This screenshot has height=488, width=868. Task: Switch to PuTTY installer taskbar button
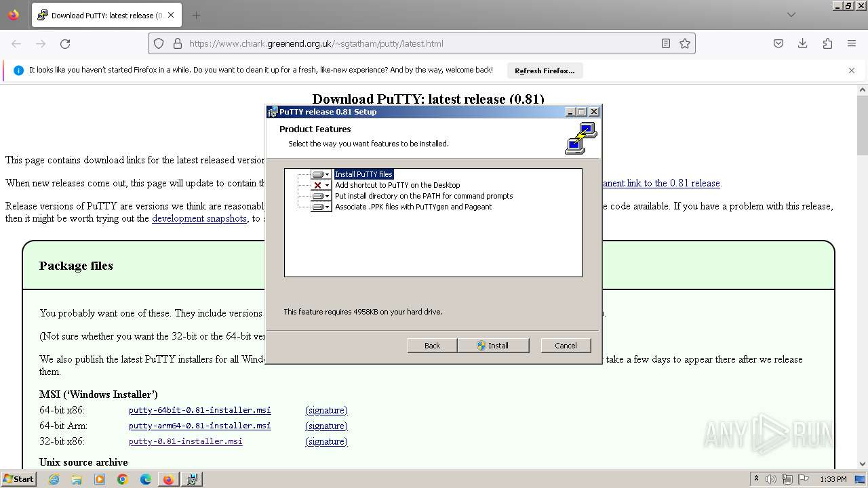(192, 479)
